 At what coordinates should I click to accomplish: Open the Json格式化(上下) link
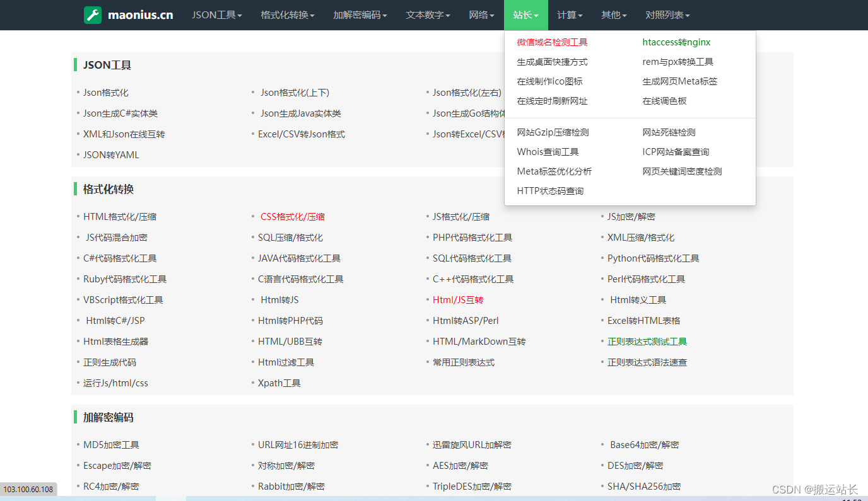click(x=295, y=93)
